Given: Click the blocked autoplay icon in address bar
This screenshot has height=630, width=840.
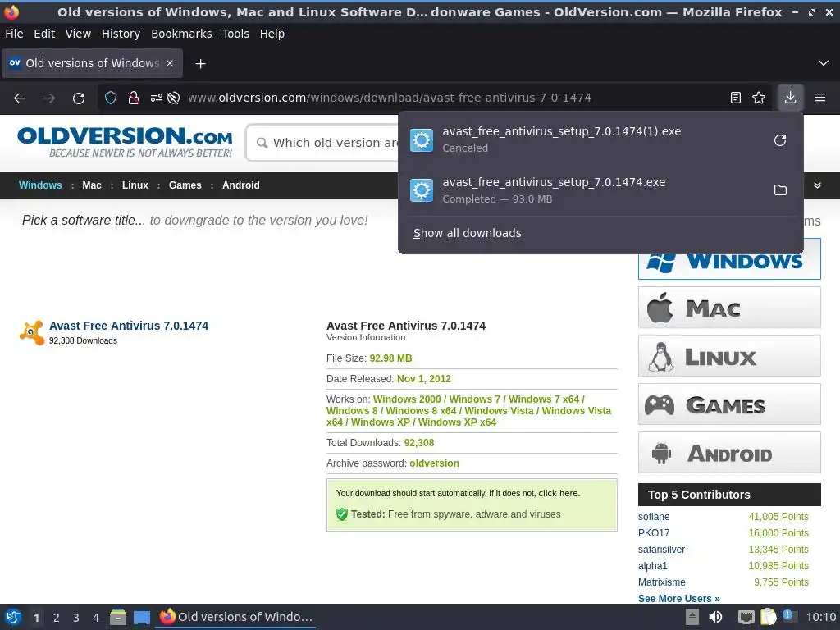Looking at the screenshot, I should pyautogui.click(x=173, y=98).
